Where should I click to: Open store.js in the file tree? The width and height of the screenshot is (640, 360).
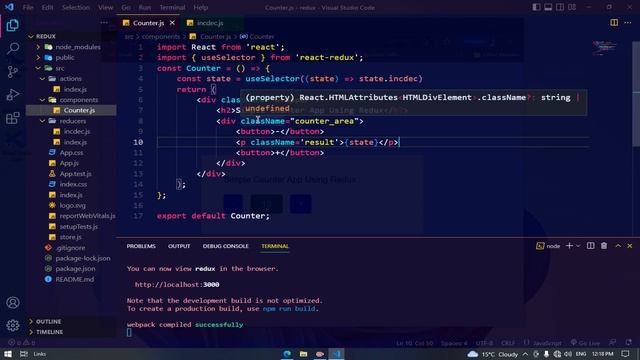click(70, 237)
